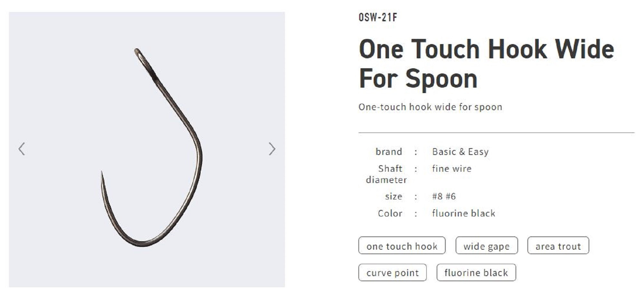Click the 'brand' specification label

point(390,151)
